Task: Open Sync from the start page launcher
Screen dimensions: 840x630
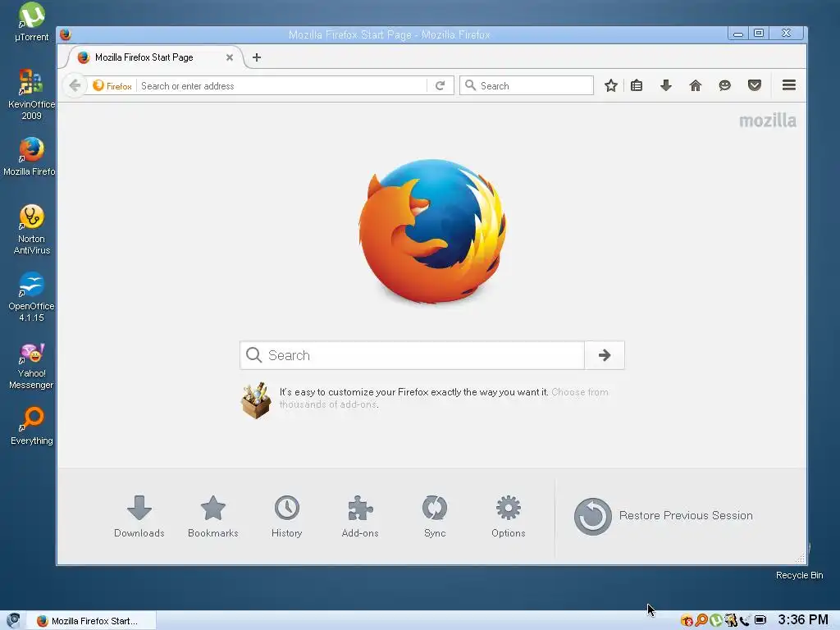Action: 435,517
